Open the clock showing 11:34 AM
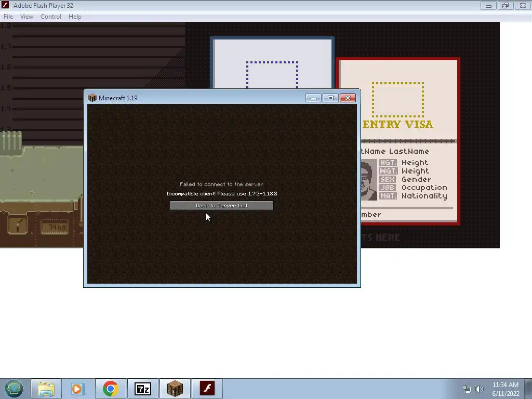 [506, 389]
